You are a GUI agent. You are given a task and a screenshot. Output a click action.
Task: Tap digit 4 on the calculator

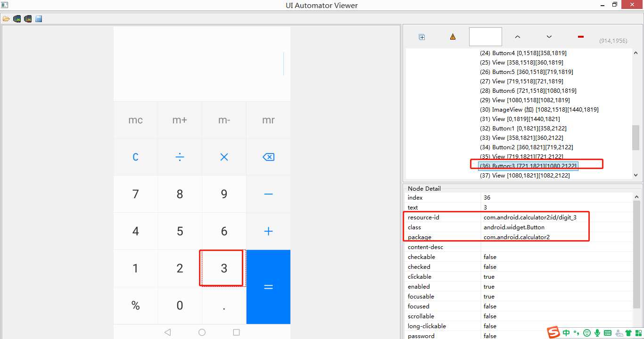click(136, 231)
